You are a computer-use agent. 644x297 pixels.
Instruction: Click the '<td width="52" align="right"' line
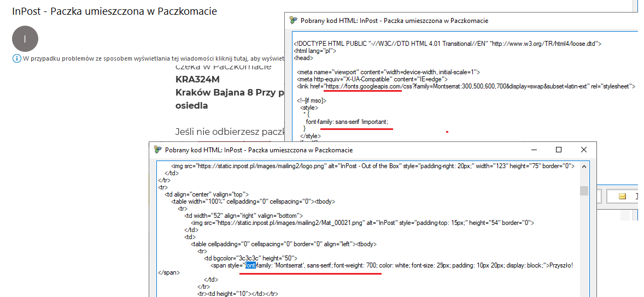pos(244,216)
